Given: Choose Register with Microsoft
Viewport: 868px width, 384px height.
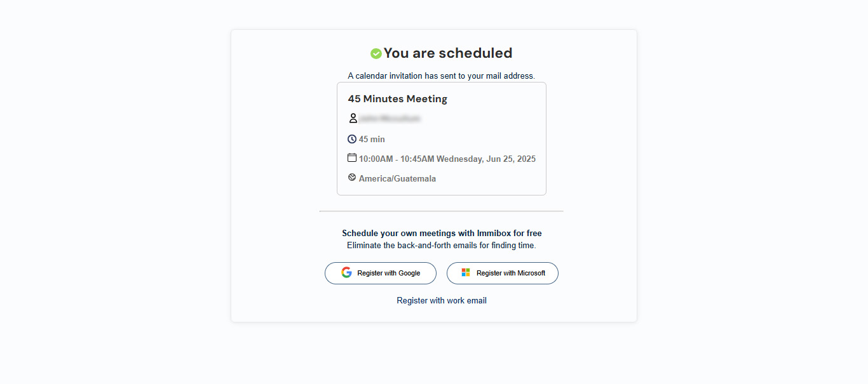Looking at the screenshot, I should click(503, 273).
